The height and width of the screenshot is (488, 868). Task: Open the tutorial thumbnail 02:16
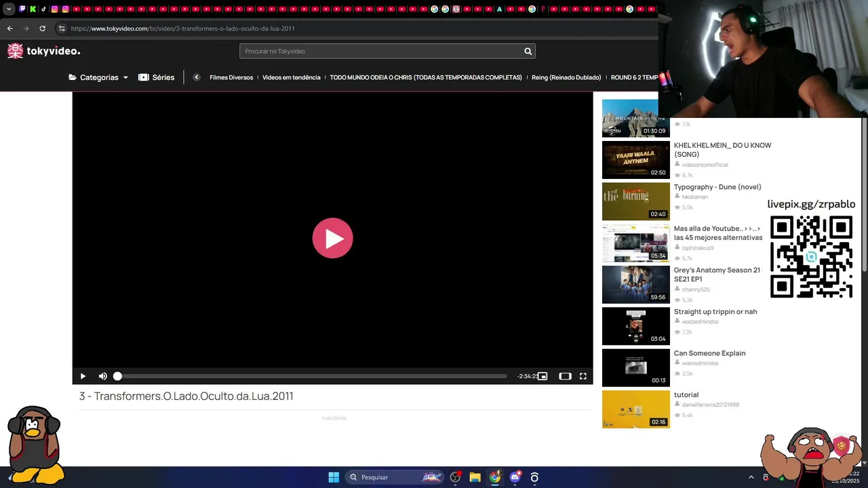635,409
